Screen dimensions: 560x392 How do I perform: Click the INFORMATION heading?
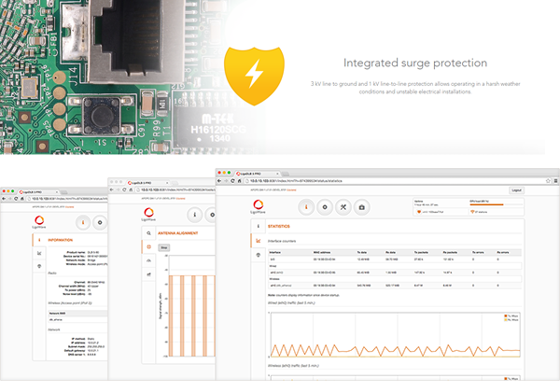tap(60, 240)
